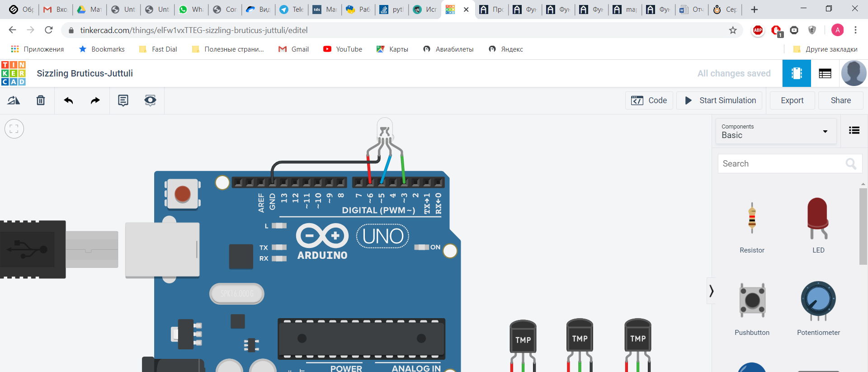The image size is (868, 372).
Task: Open the YouTube bookmark
Action: click(x=343, y=49)
